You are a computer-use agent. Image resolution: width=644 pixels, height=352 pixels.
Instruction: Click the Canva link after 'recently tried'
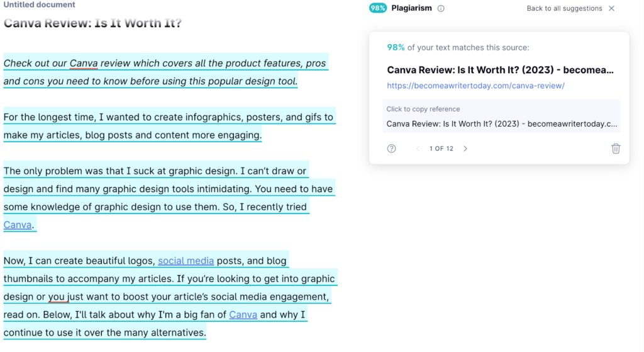coord(18,225)
